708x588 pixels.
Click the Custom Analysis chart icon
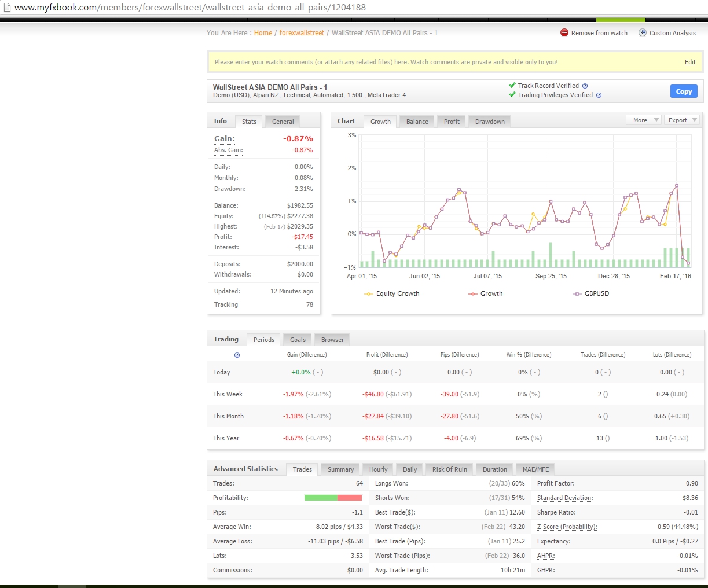click(x=643, y=32)
